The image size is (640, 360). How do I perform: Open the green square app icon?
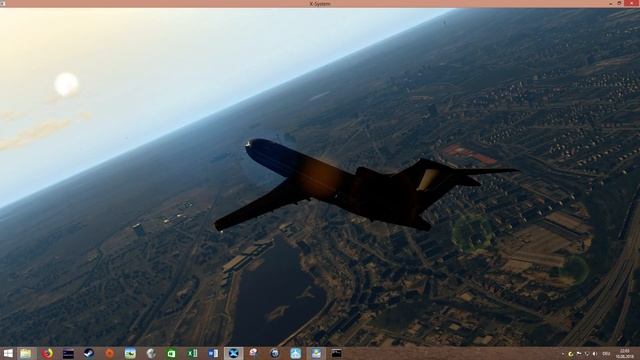(x=171, y=353)
